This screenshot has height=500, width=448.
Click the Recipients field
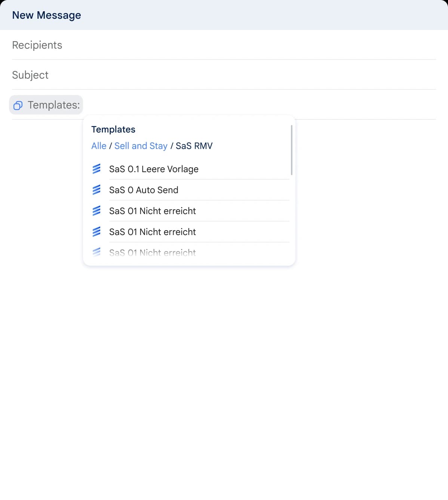(x=224, y=45)
